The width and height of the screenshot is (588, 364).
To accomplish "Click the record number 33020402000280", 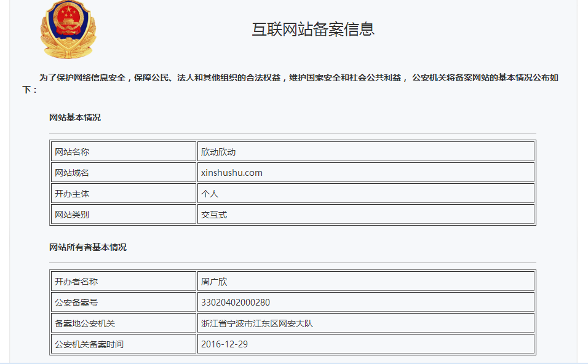I will 236,303.
